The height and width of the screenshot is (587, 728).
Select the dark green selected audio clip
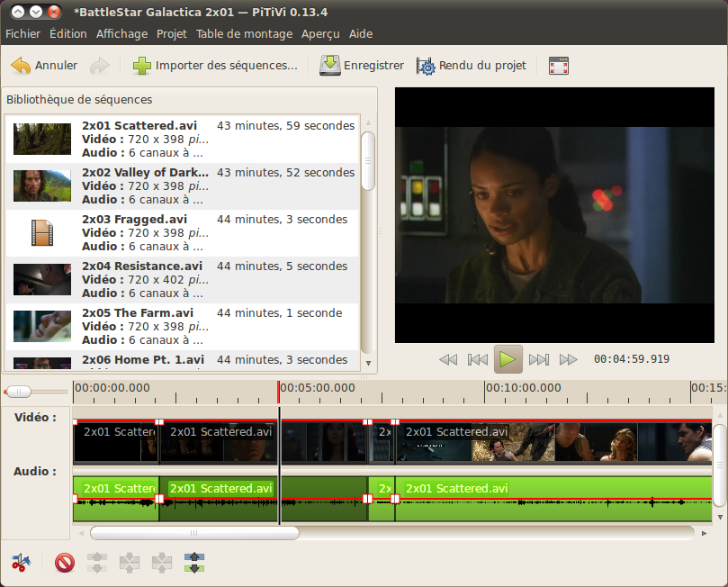264,499
